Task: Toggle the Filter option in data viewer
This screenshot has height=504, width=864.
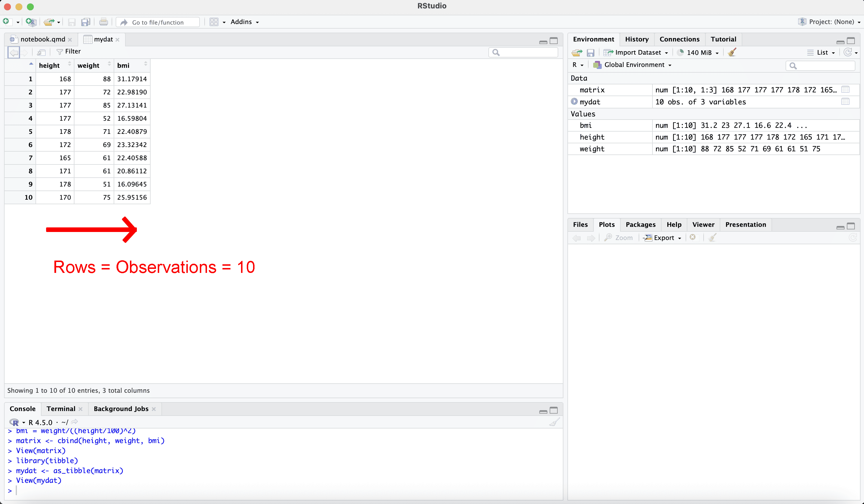Action: click(69, 51)
